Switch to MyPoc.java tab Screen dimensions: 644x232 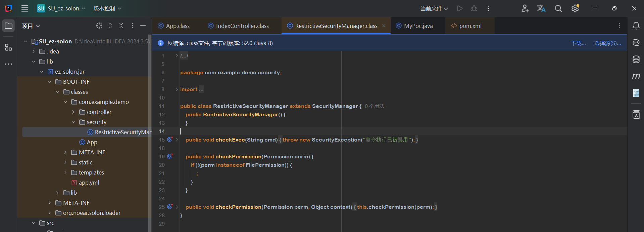coord(414,26)
